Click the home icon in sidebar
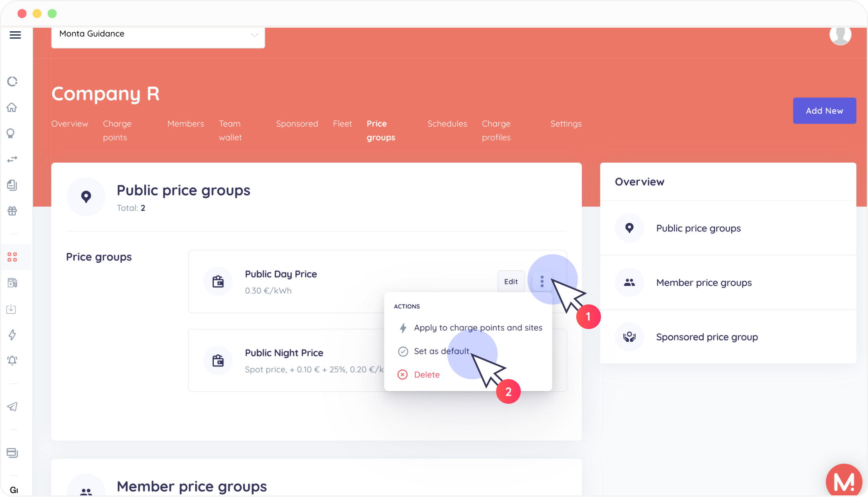 [x=12, y=107]
